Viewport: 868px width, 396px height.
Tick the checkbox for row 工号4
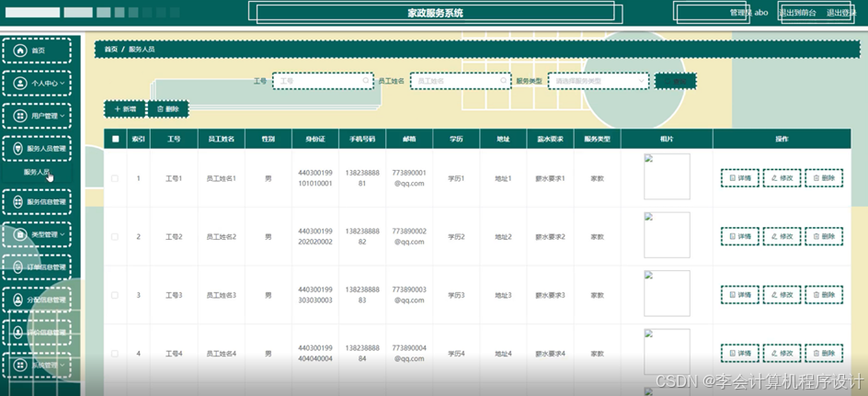tap(115, 354)
